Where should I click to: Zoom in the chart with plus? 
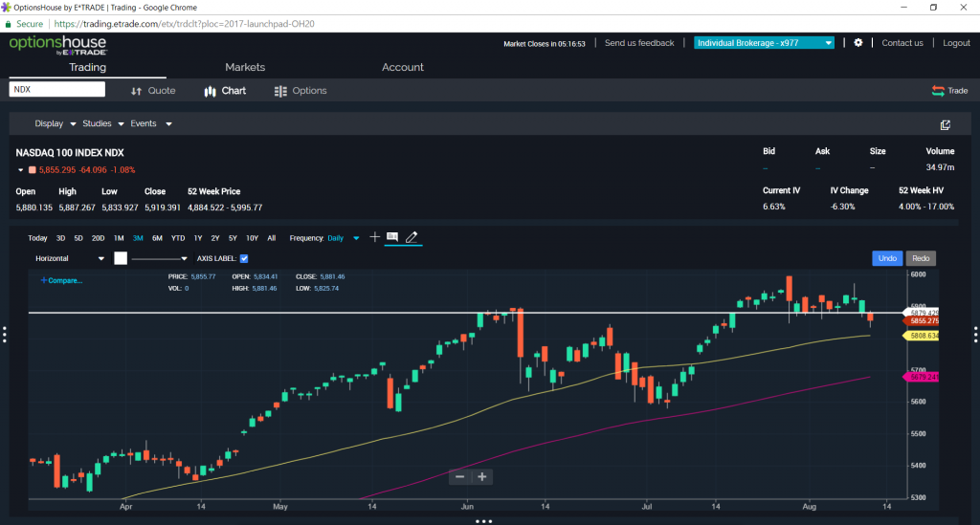tap(482, 477)
